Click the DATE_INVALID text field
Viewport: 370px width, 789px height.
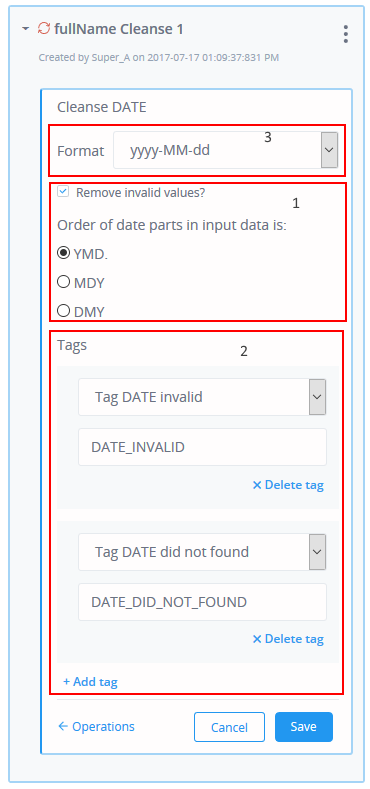pos(202,447)
